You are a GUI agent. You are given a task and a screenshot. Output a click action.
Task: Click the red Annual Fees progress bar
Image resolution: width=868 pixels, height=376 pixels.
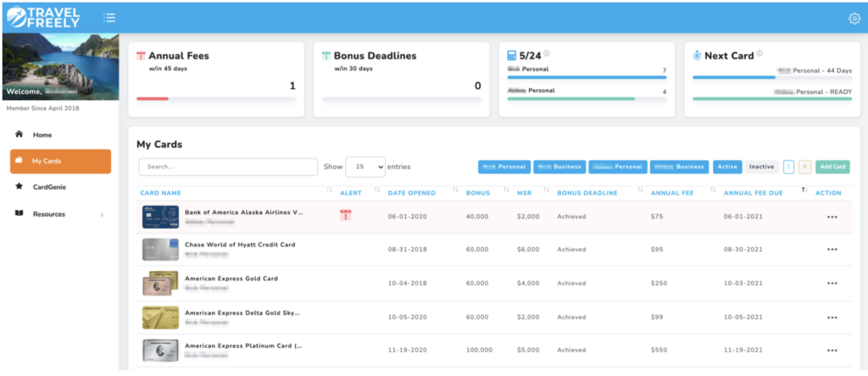[x=153, y=99]
